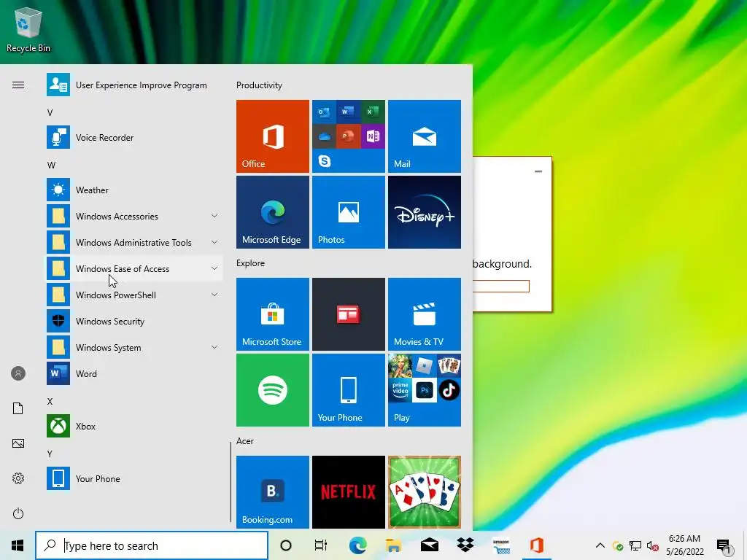Open the Microsoft Store tile
The image size is (747, 560).
click(273, 314)
